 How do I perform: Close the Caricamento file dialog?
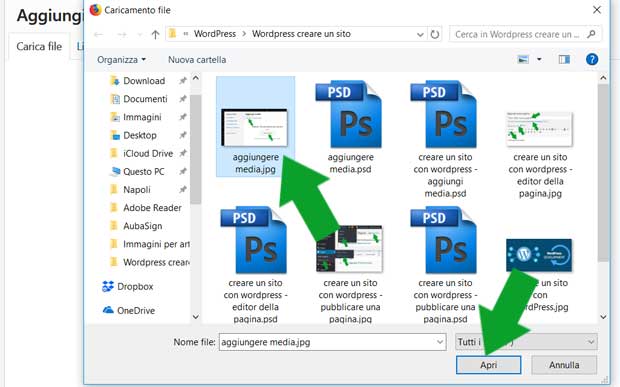[x=597, y=10]
